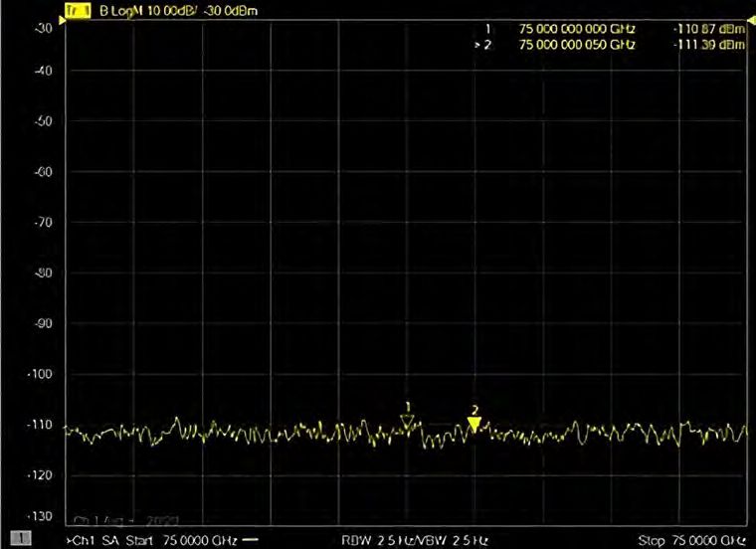Click the Stop 75.0000 GHz field
Viewport: 756px width, 549px height.
point(691,540)
